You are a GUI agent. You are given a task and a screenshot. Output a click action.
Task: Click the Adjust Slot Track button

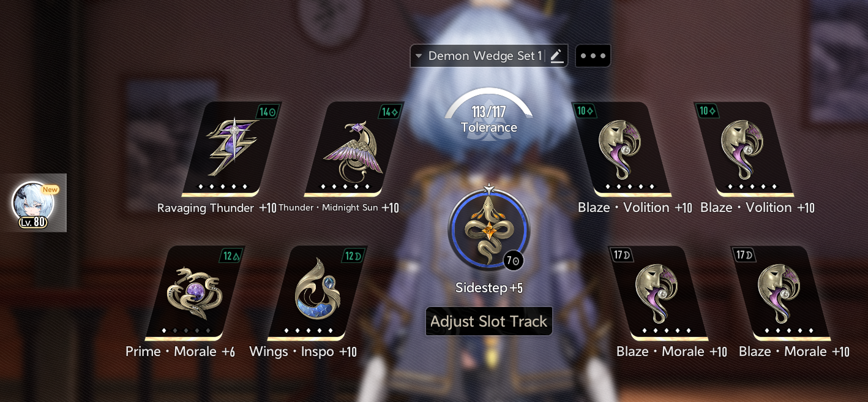[489, 321]
